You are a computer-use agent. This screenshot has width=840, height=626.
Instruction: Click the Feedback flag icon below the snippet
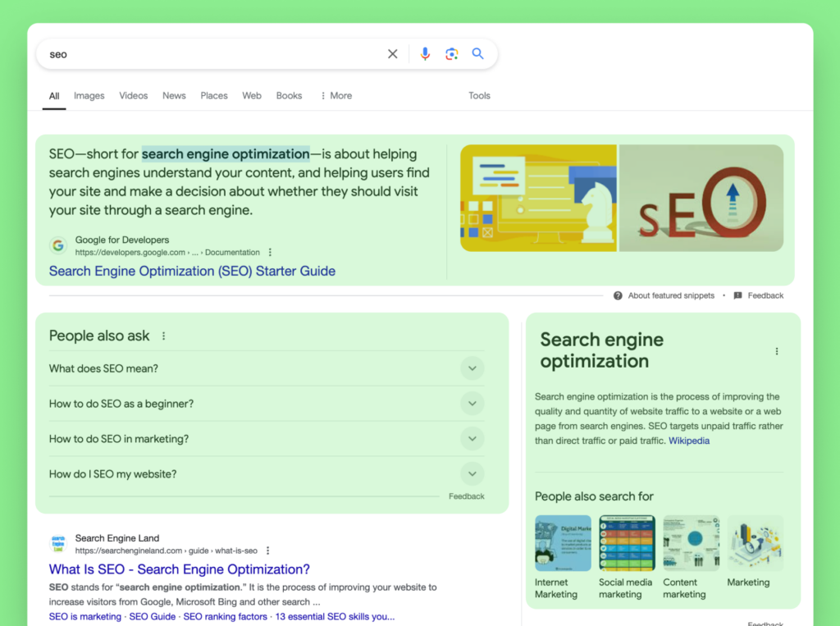[x=737, y=295]
